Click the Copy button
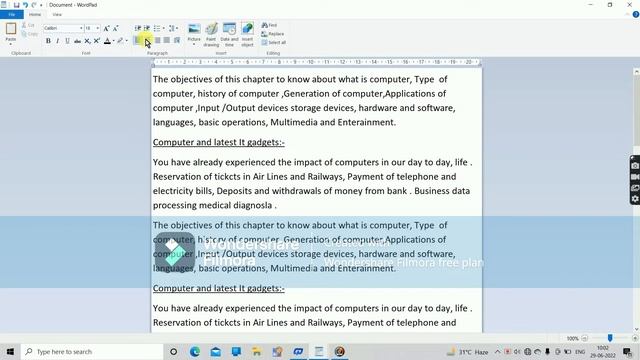Screen dimensions: 640x360 (29, 34)
